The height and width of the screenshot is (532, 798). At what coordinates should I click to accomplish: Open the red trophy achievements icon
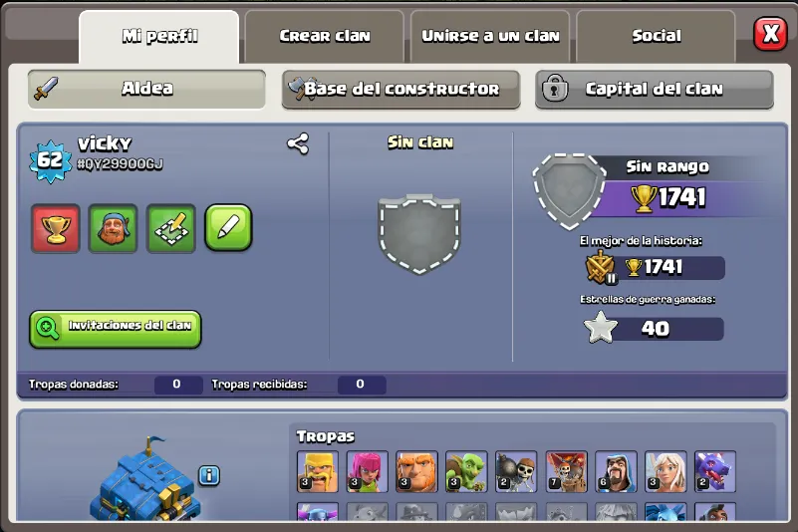click(56, 228)
